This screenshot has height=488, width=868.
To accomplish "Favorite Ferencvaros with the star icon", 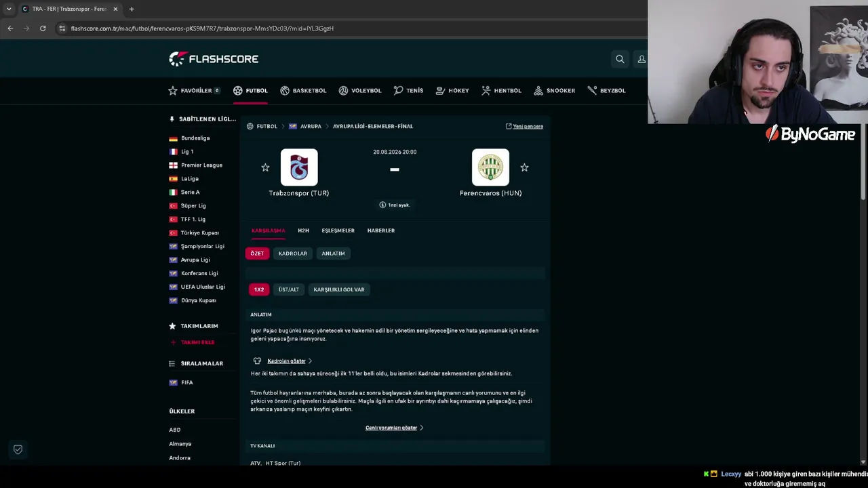I will click(x=524, y=167).
